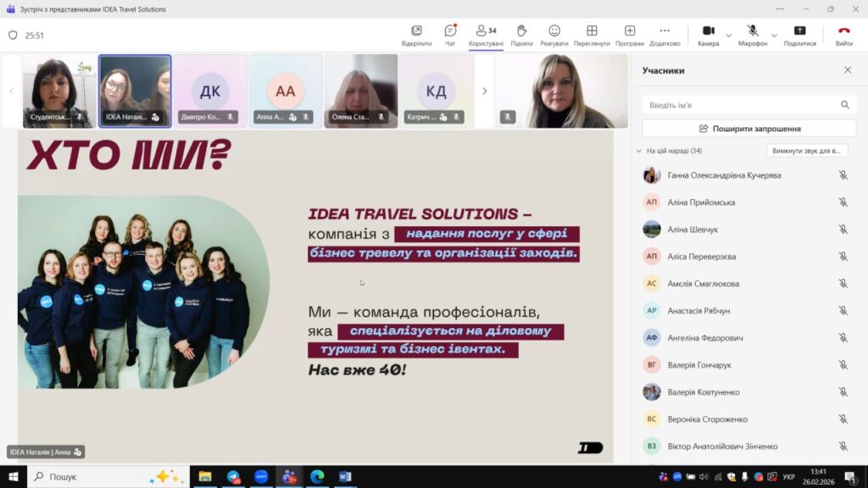Toggle the Мікрофон mute state

(x=752, y=35)
